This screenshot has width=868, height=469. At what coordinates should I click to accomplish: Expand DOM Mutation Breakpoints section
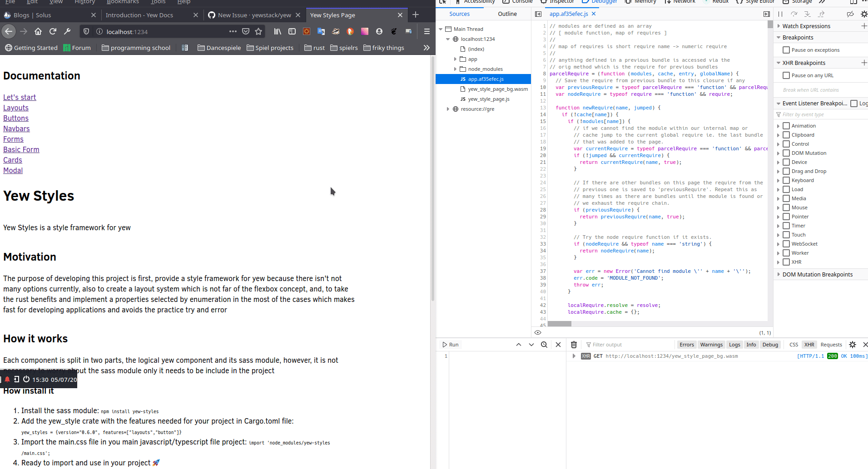[x=779, y=274]
